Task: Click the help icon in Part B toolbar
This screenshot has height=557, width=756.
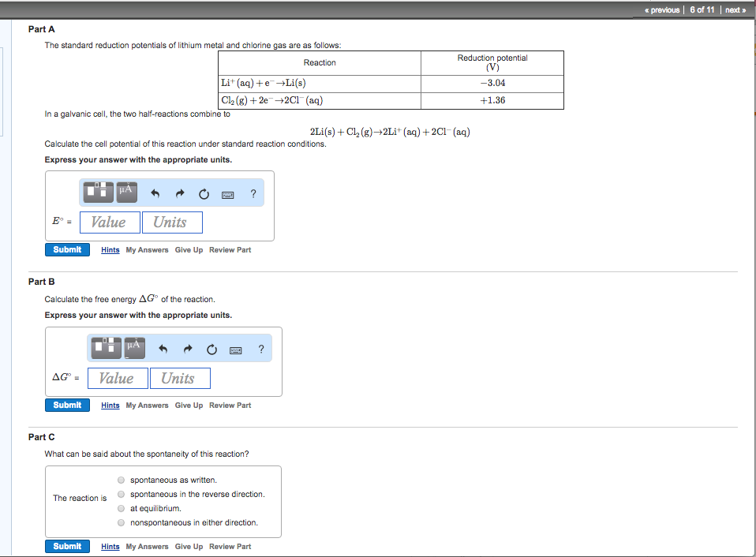Action: click(x=260, y=349)
